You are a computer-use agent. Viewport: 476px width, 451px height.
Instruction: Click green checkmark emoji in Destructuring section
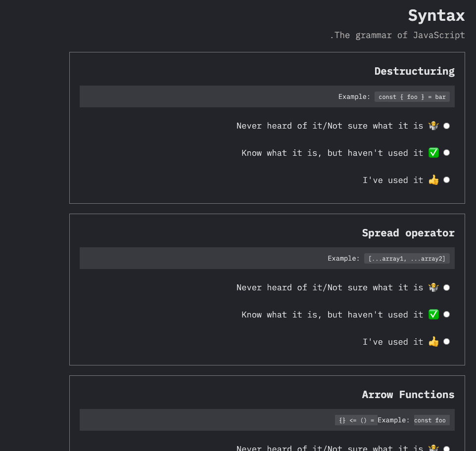[433, 152]
